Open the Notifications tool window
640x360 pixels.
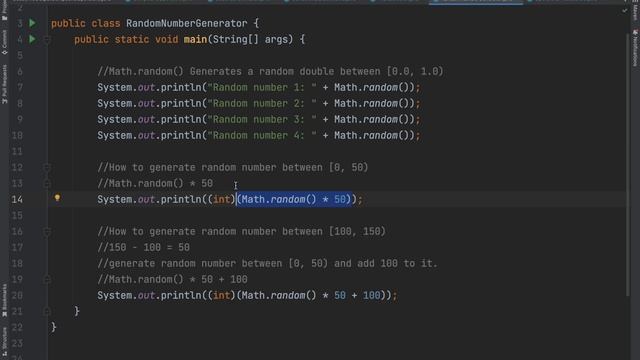click(635, 47)
